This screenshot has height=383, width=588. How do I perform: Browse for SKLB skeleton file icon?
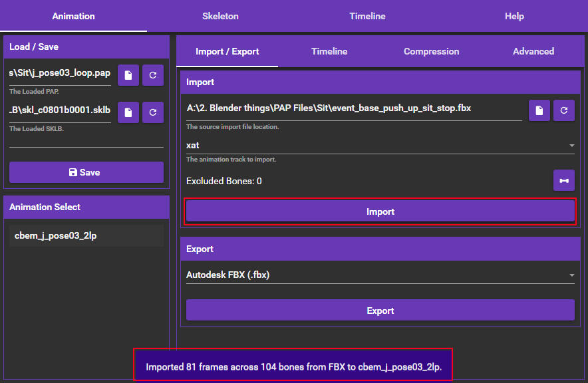pyautogui.click(x=128, y=112)
